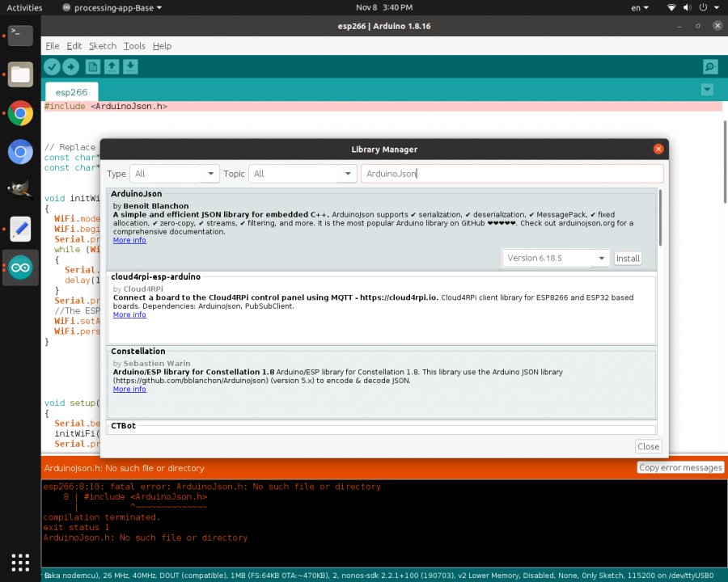The width and height of the screenshot is (728, 582).
Task: Open the File menu
Action: [53, 46]
